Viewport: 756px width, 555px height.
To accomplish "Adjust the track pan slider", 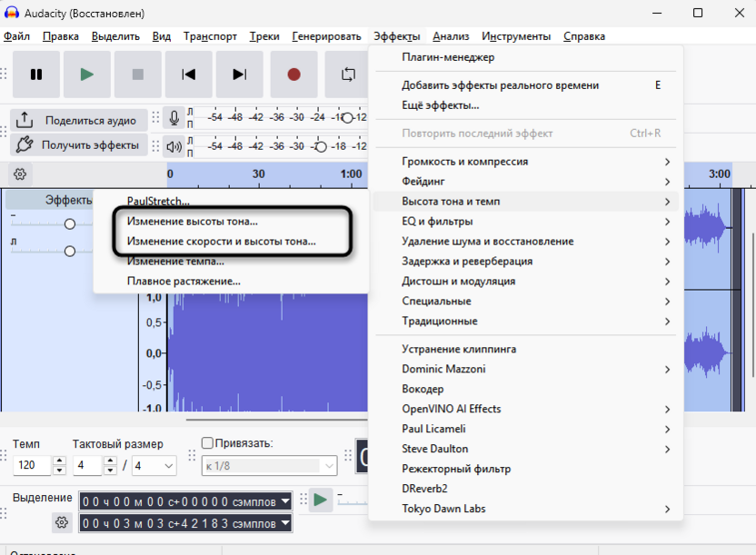I will tap(70, 251).
